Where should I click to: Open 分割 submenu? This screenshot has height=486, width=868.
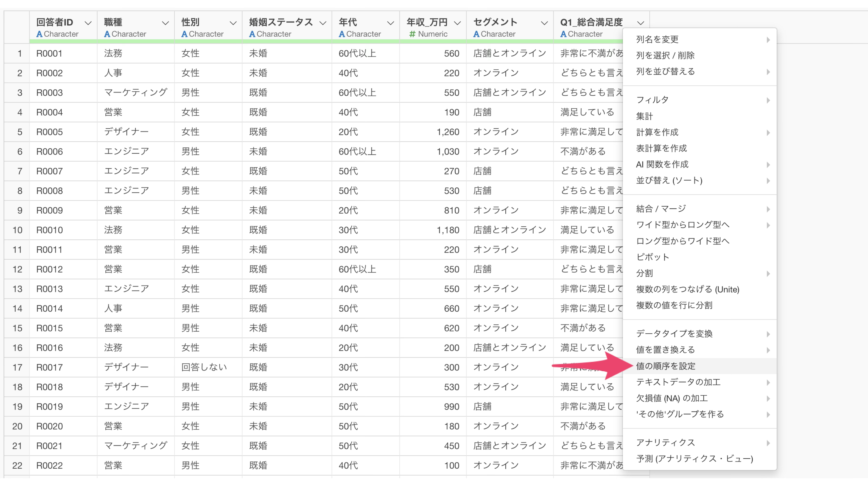700,273
